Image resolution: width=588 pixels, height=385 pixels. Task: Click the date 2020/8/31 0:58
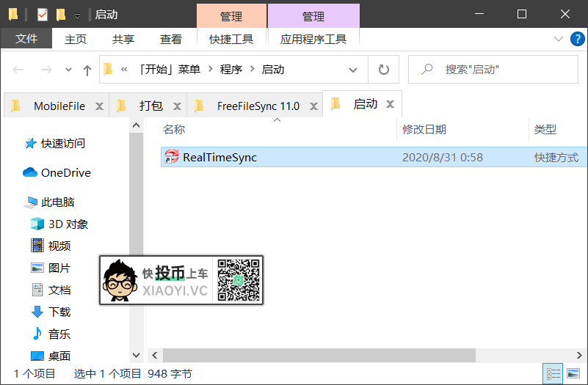pyautogui.click(x=443, y=157)
